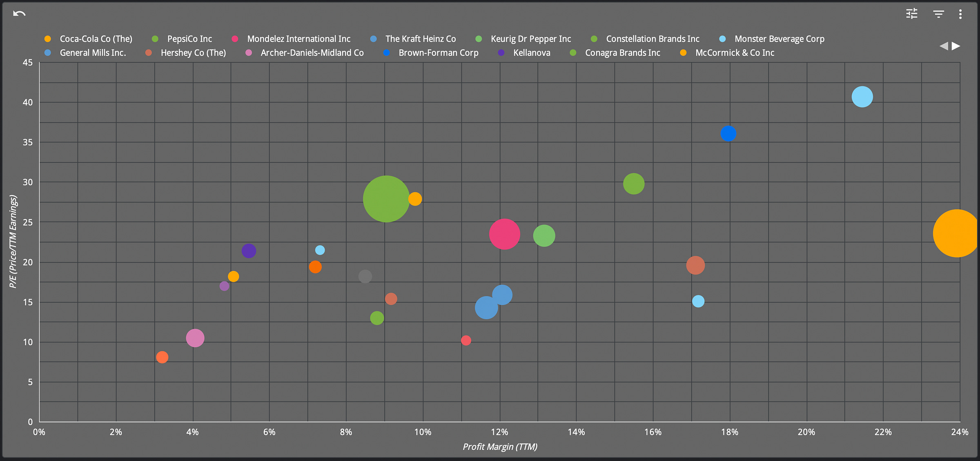Click the undo arrow icon
This screenshot has width=980, height=461.
(19, 14)
